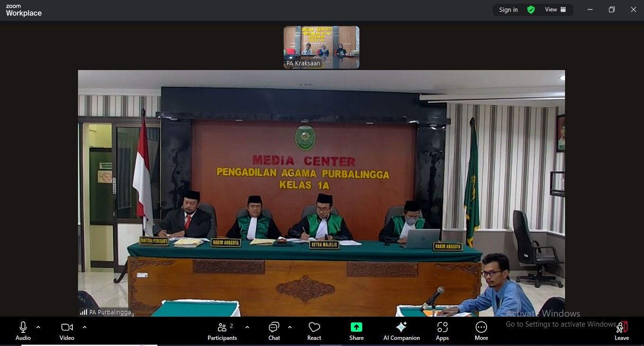This screenshot has height=346, width=644.
Task: Open the Chat panel
Action: tap(274, 331)
